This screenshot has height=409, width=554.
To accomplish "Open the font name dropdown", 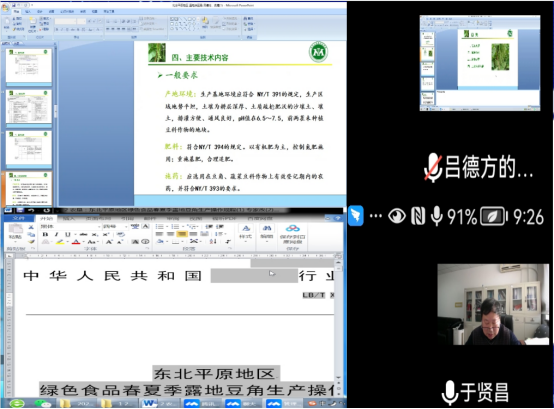I will (70, 226).
